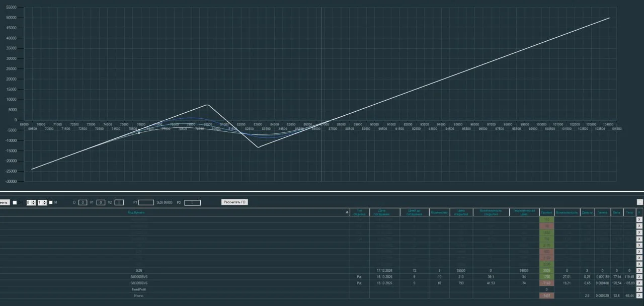Click the partially visible button at far left
644x306 pixels.
tap(5, 202)
